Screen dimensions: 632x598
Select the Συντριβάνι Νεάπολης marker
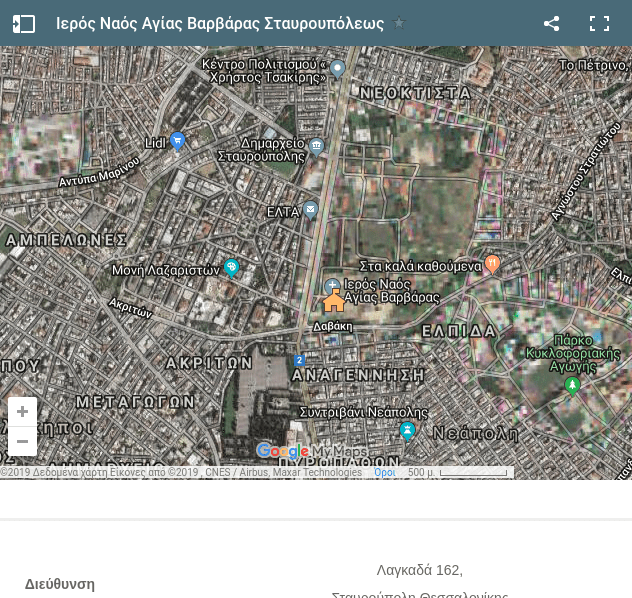(407, 431)
